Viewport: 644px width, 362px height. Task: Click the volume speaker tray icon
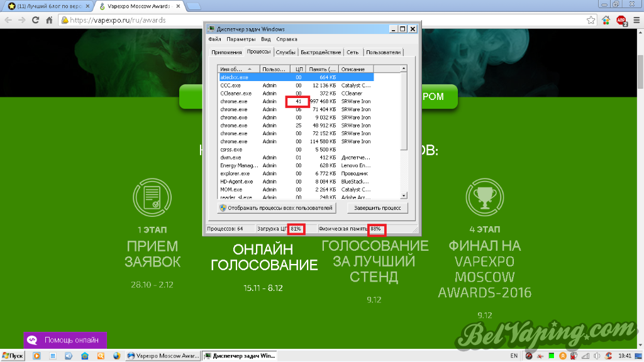(x=597, y=356)
